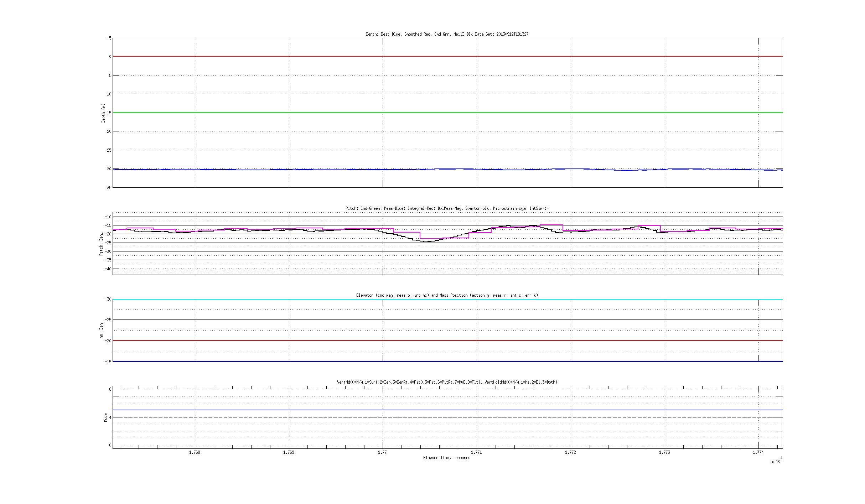Screen dimensions: 865x504
Task: Click the Mode y-axis label
Action: coord(105,417)
